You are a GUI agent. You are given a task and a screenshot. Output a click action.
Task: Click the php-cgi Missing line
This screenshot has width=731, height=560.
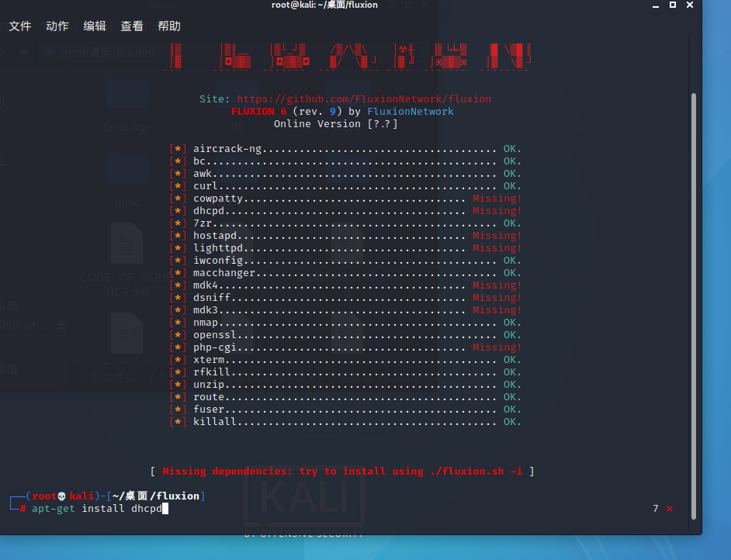pyautogui.click(x=345, y=347)
